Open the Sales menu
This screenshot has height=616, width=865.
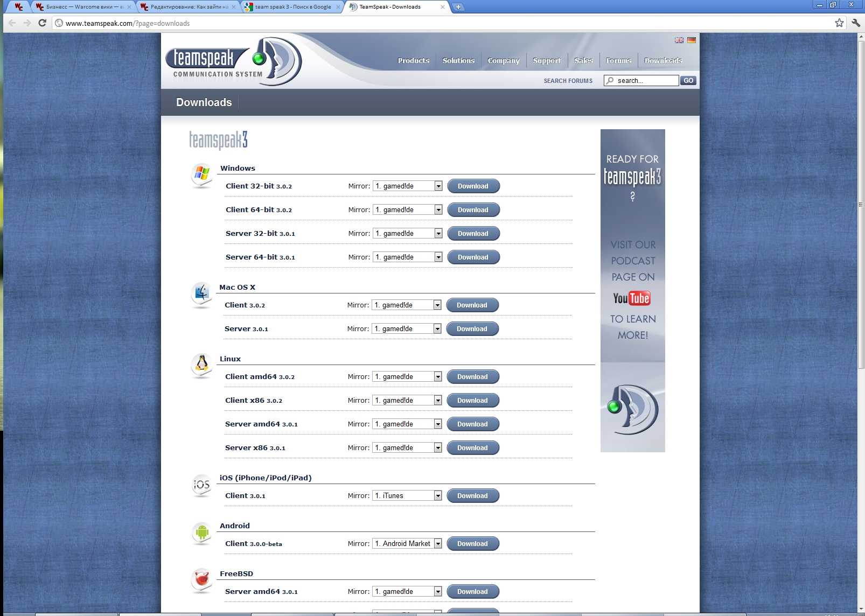click(x=583, y=60)
